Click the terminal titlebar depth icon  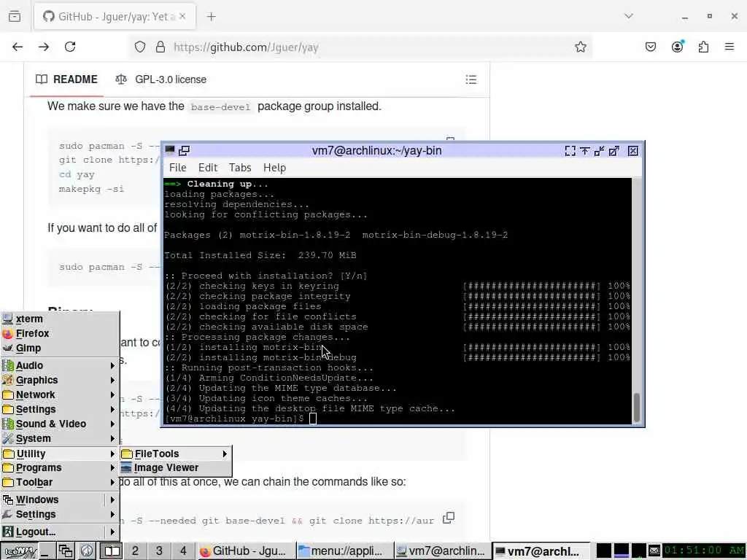point(184,150)
